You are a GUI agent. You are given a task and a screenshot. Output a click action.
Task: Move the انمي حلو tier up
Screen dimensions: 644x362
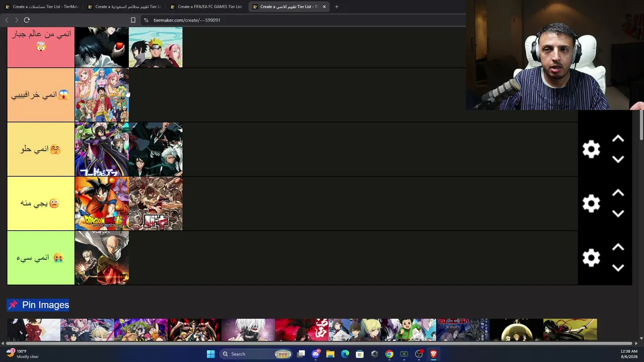(x=618, y=139)
